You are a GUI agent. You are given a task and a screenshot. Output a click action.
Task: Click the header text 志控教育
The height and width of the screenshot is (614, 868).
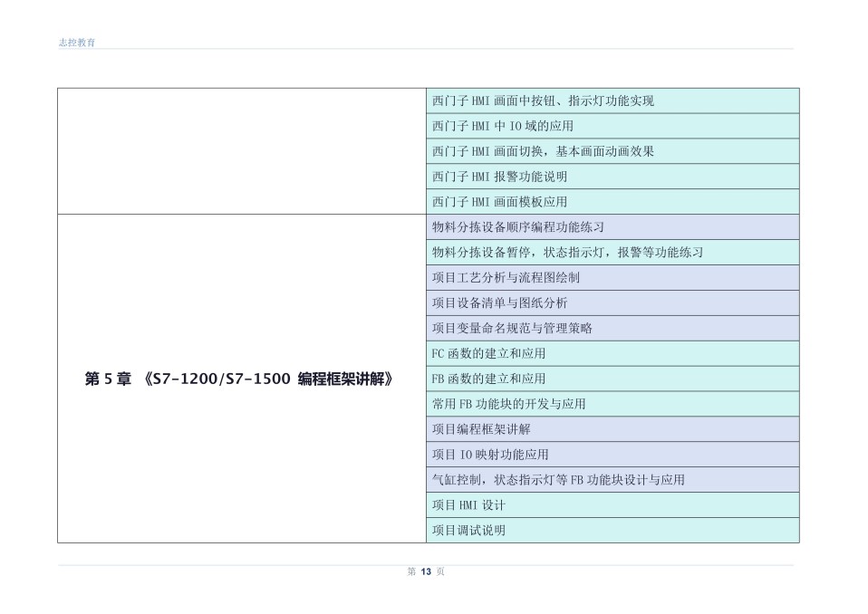coord(77,43)
